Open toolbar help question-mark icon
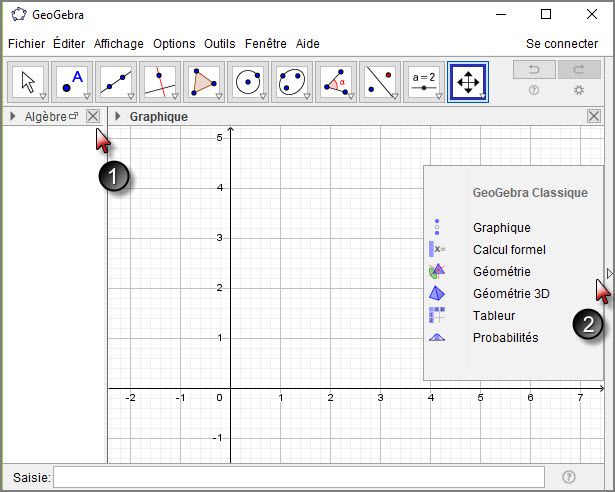 pyautogui.click(x=533, y=90)
